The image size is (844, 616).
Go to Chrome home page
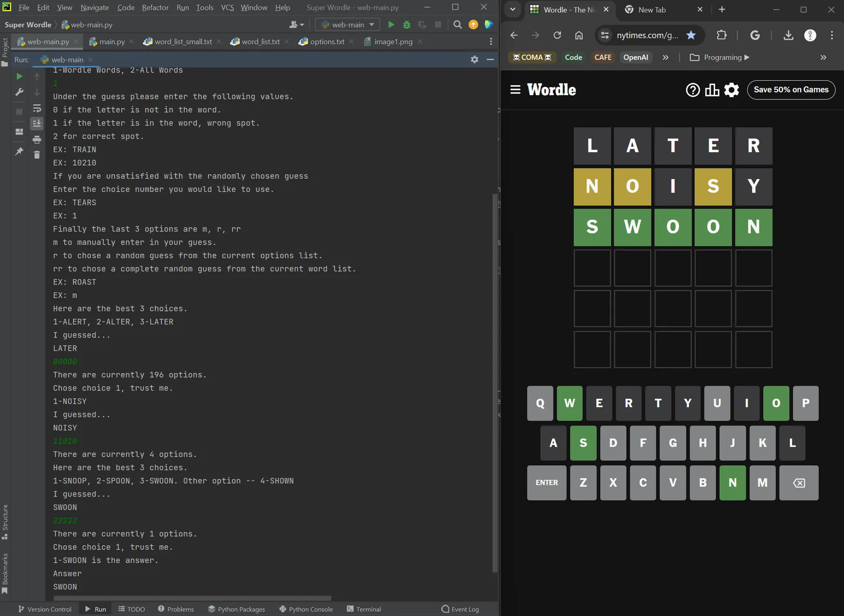click(579, 35)
